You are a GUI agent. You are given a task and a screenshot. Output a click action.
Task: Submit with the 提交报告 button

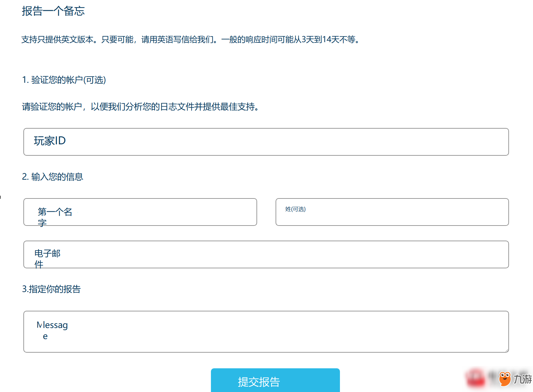click(275, 380)
